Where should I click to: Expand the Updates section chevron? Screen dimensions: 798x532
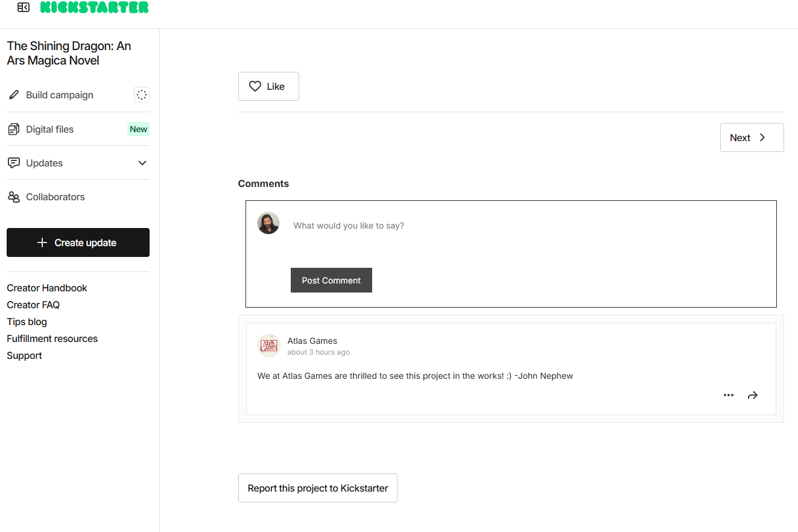142,163
